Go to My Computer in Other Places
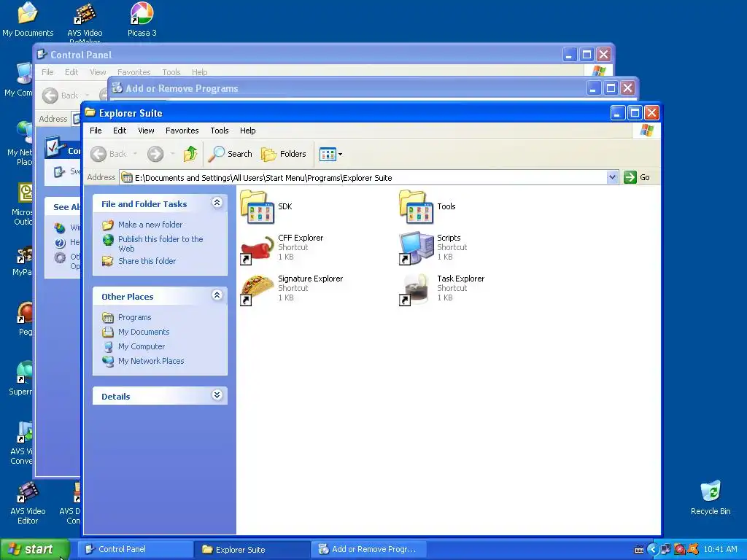 point(142,346)
